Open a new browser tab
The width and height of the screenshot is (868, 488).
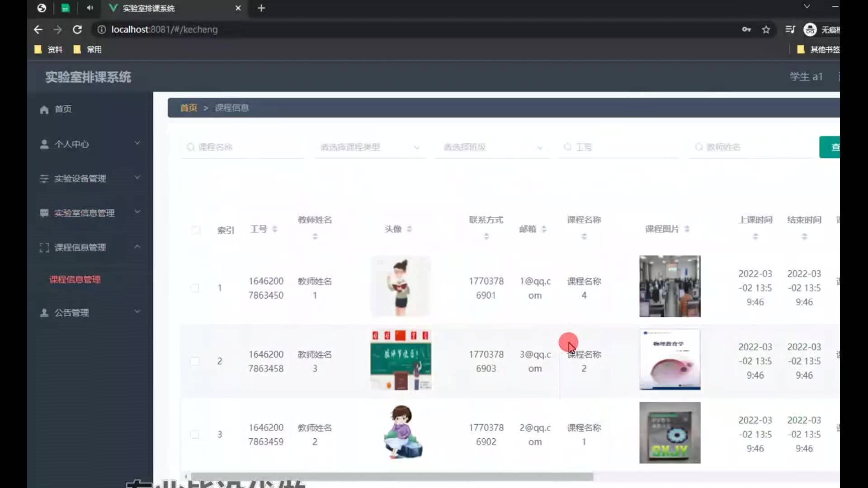[261, 8]
